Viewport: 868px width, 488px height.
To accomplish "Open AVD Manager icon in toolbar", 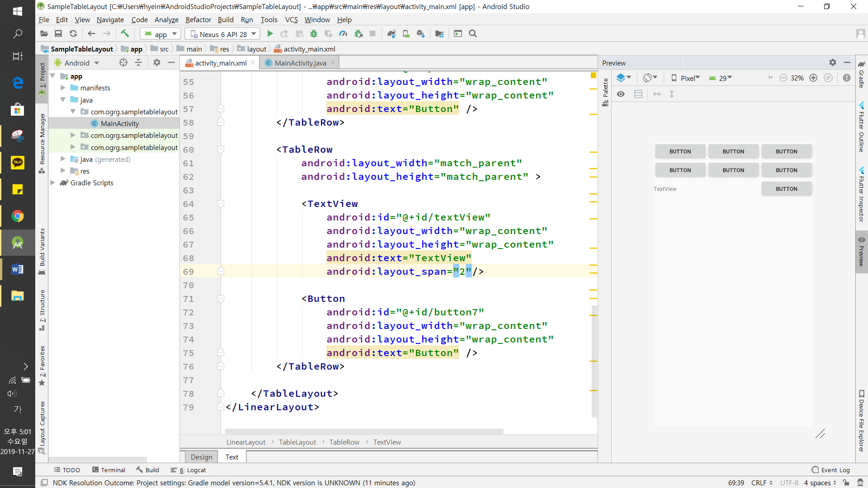I will pyautogui.click(x=406, y=33).
